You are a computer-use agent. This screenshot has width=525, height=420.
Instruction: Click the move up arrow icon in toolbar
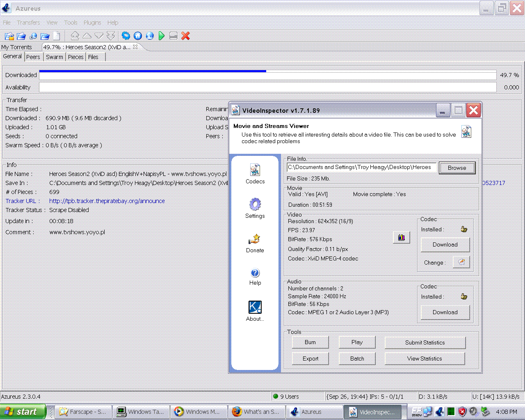pyautogui.click(x=87, y=36)
